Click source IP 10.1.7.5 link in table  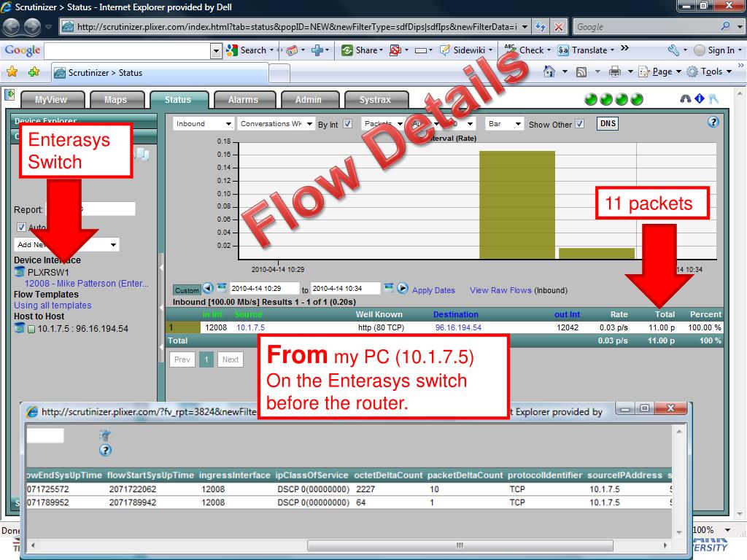click(251, 327)
